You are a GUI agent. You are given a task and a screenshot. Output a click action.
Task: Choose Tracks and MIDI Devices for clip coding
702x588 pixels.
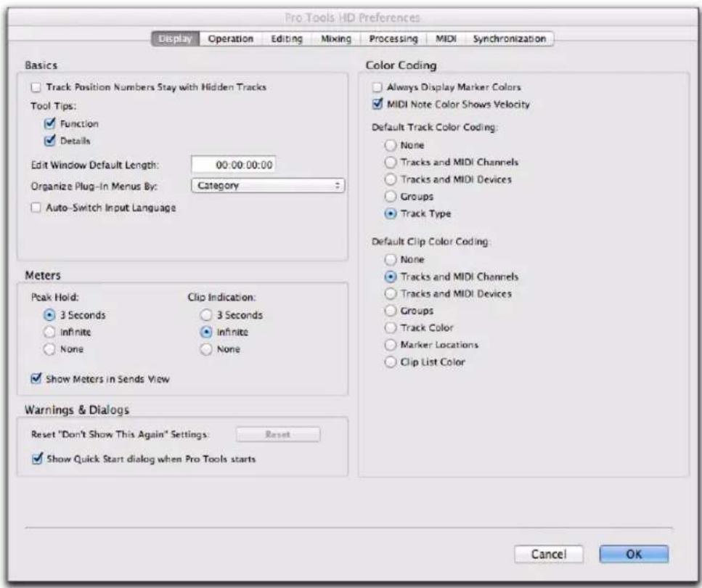coord(391,294)
